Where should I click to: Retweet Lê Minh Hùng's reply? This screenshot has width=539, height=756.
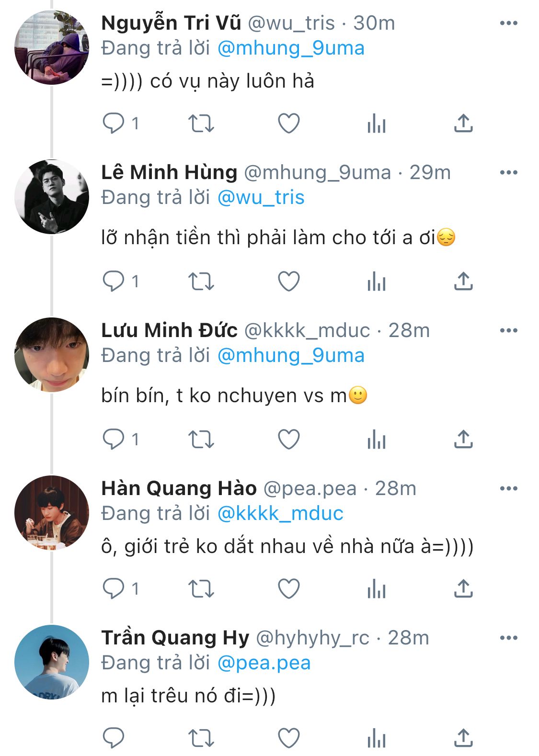pos(201,282)
